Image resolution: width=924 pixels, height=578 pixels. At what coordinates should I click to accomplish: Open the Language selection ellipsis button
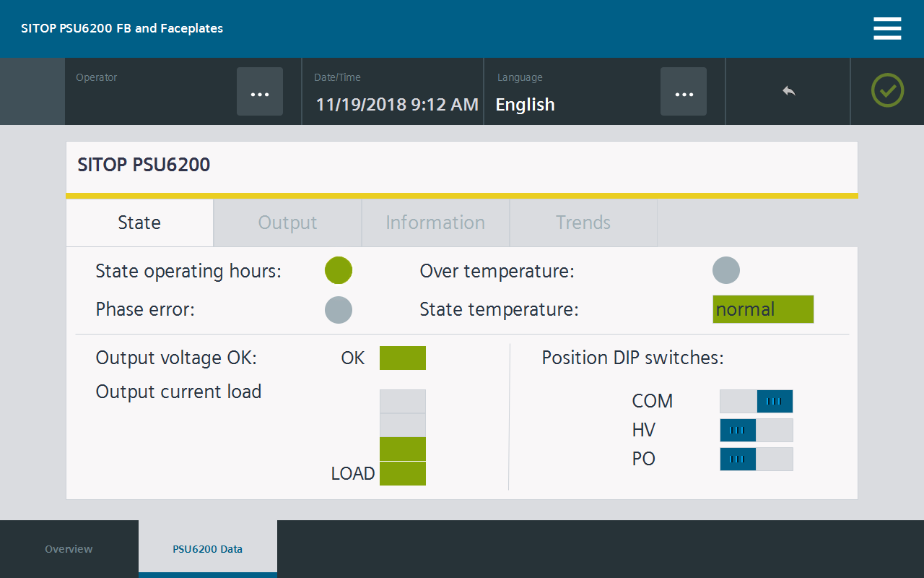tap(683, 92)
